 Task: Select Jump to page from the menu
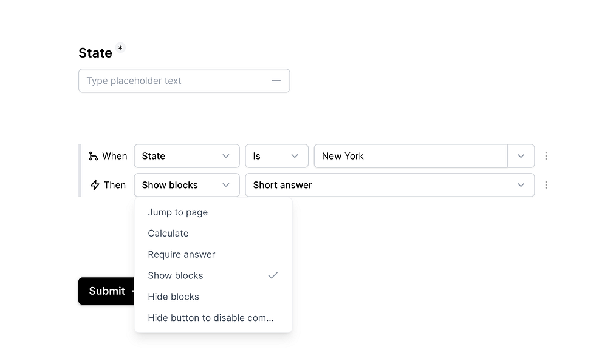click(x=177, y=212)
